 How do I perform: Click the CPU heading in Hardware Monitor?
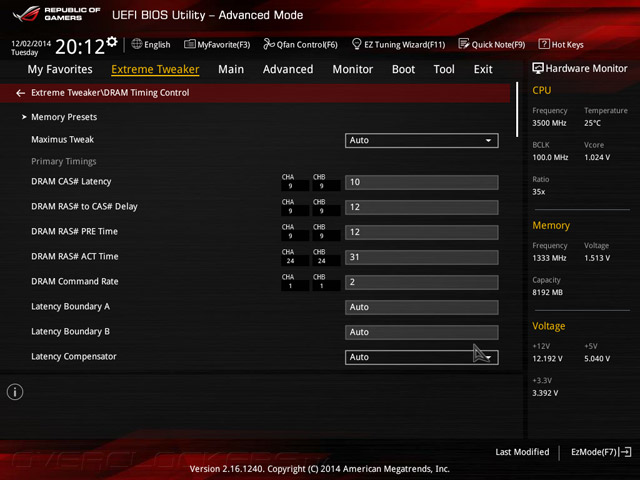(542, 90)
